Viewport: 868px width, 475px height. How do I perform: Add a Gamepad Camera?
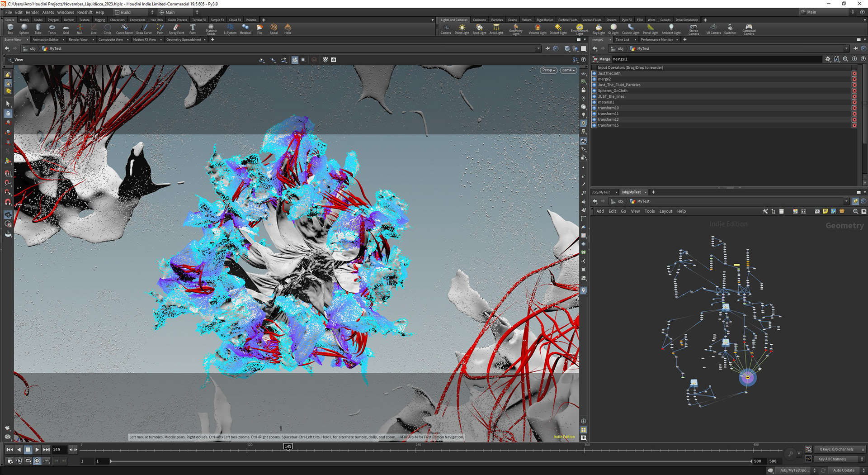[x=749, y=29]
